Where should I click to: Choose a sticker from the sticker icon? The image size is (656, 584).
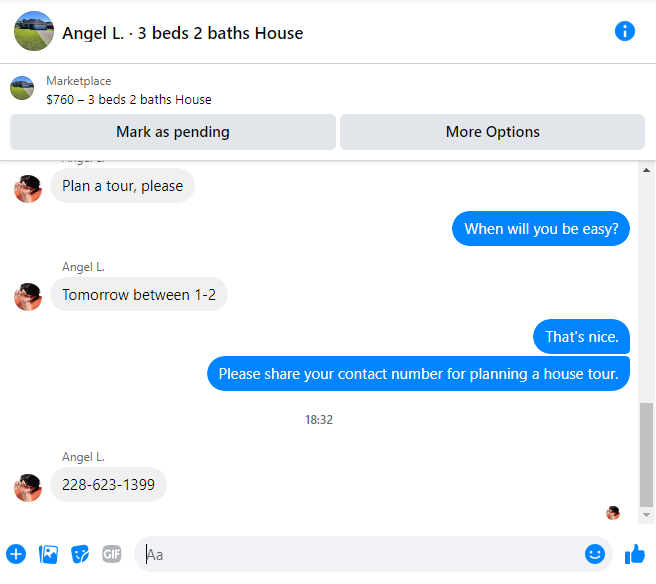(x=80, y=554)
